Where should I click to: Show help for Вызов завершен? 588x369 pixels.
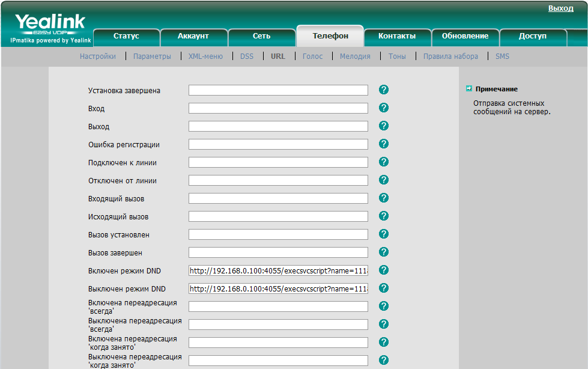coord(384,252)
